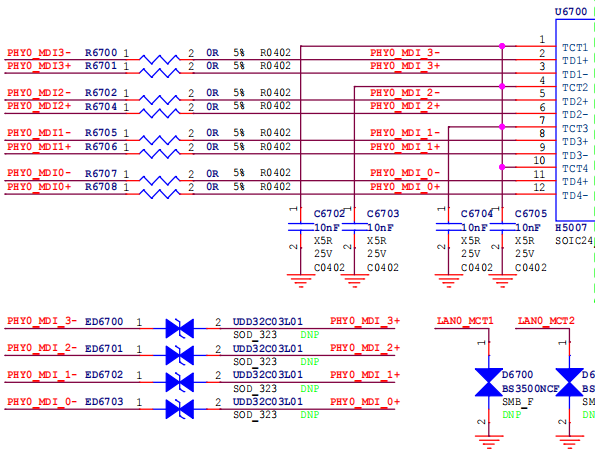Click the TD2- pin name

point(575,115)
